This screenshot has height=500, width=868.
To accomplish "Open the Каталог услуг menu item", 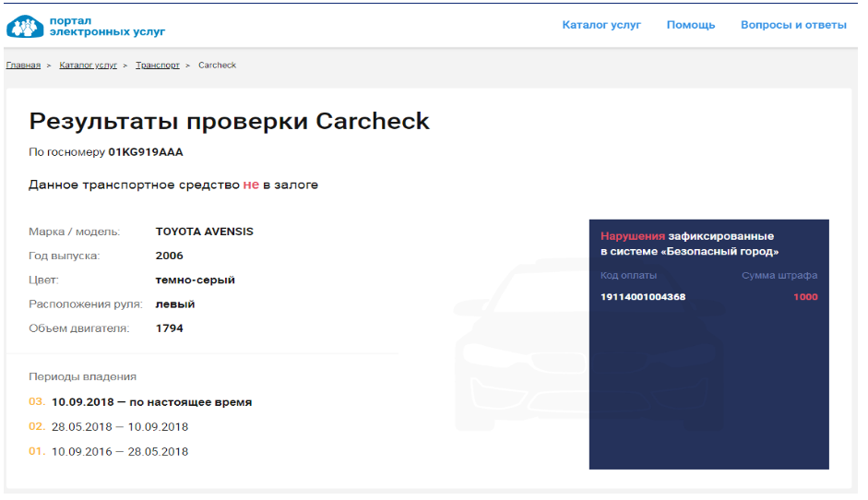I will pyautogui.click(x=601, y=25).
